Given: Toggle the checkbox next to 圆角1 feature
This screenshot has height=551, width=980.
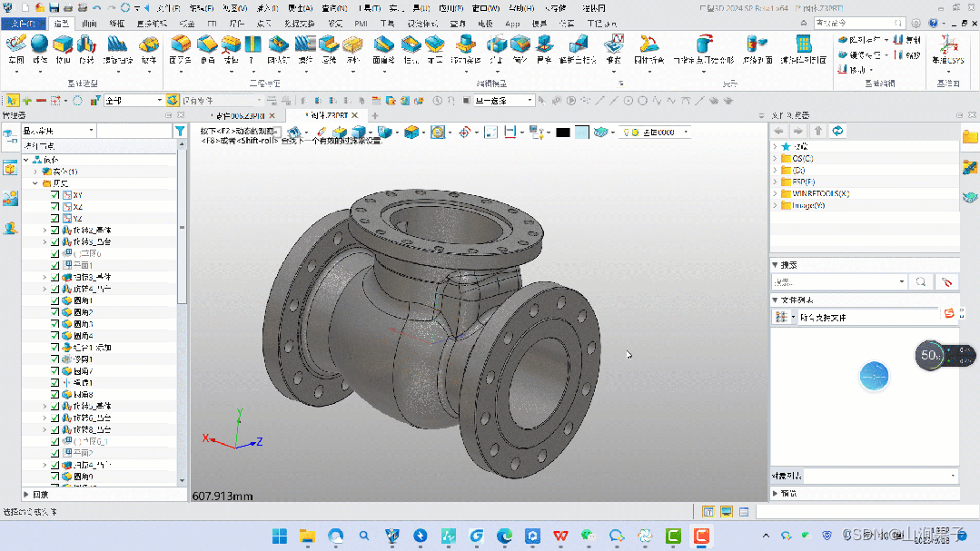Looking at the screenshot, I should pyautogui.click(x=54, y=300).
